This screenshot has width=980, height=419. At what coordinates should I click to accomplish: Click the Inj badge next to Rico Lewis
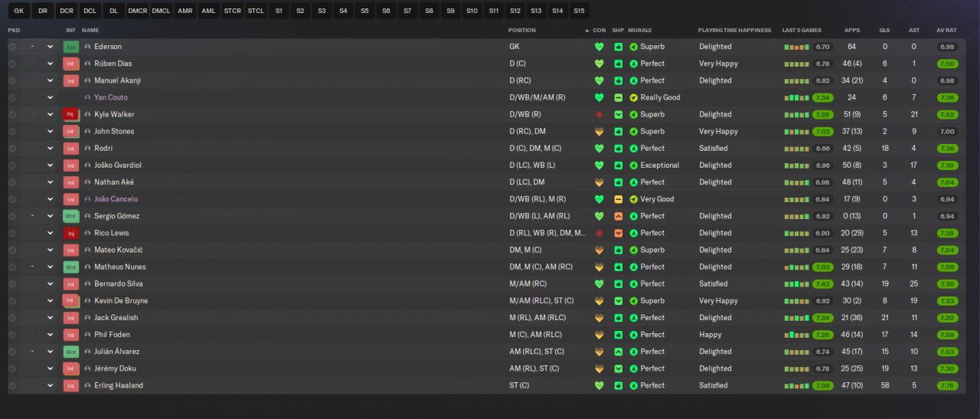tap(71, 233)
